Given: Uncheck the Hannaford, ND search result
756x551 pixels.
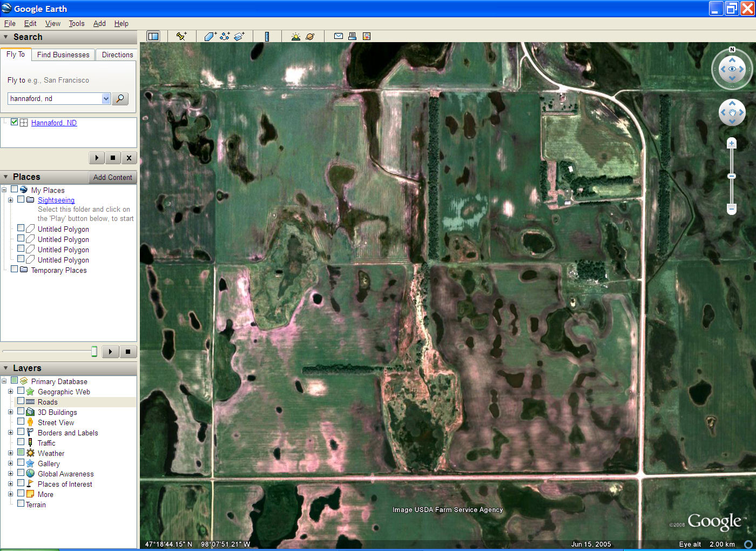Looking at the screenshot, I should [15, 122].
